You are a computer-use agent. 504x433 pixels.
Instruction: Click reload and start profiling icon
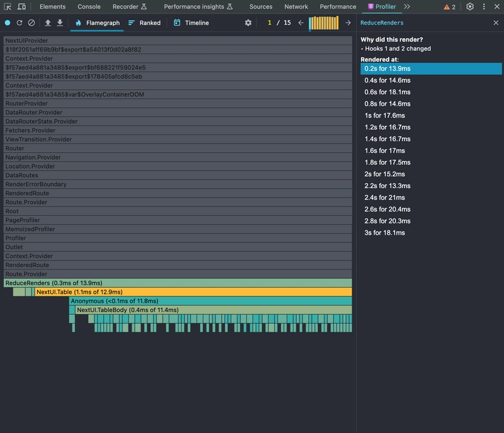[20, 23]
